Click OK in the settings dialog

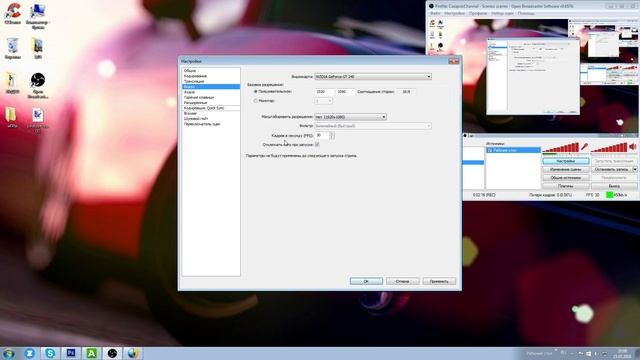pos(366,281)
